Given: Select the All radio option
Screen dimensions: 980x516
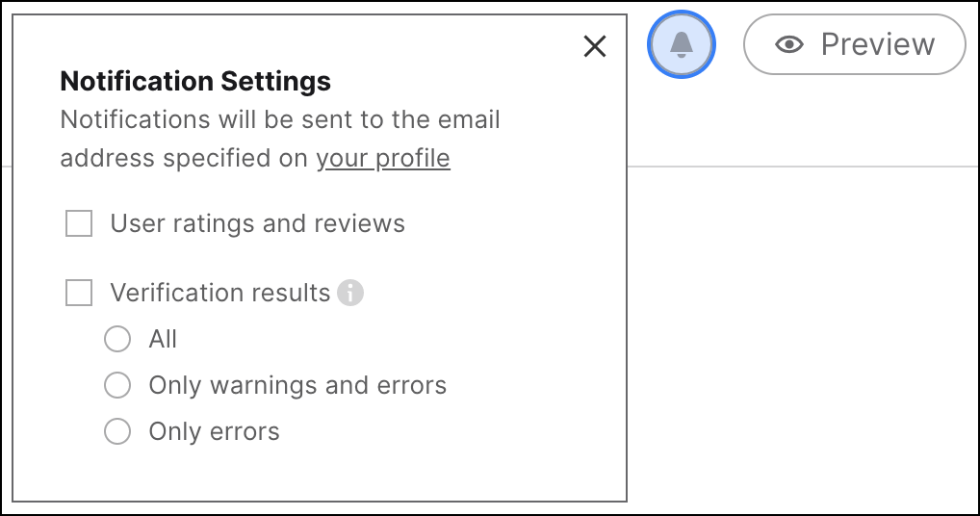Looking at the screenshot, I should [x=117, y=339].
